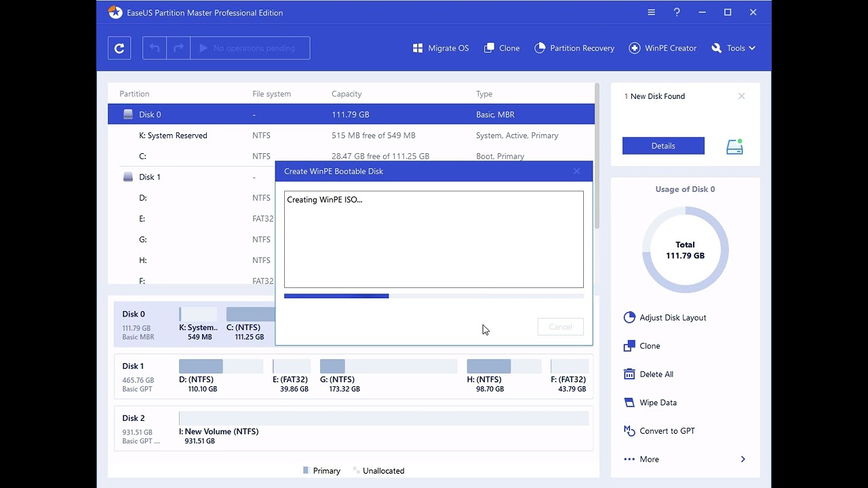Select the Disk 1 row in partition list

click(192, 177)
